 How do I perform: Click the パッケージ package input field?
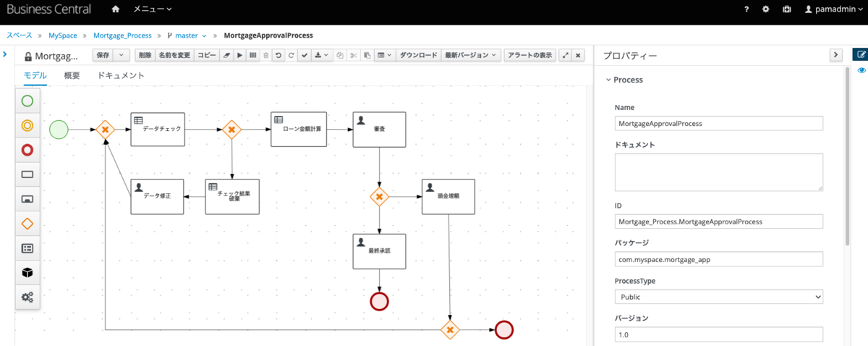[x=719, y=259]
